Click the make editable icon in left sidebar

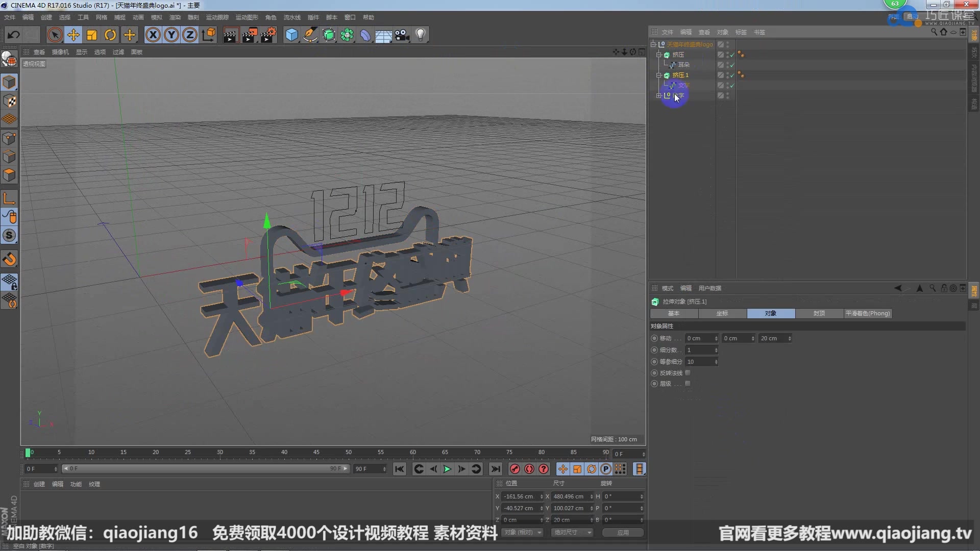9,60
